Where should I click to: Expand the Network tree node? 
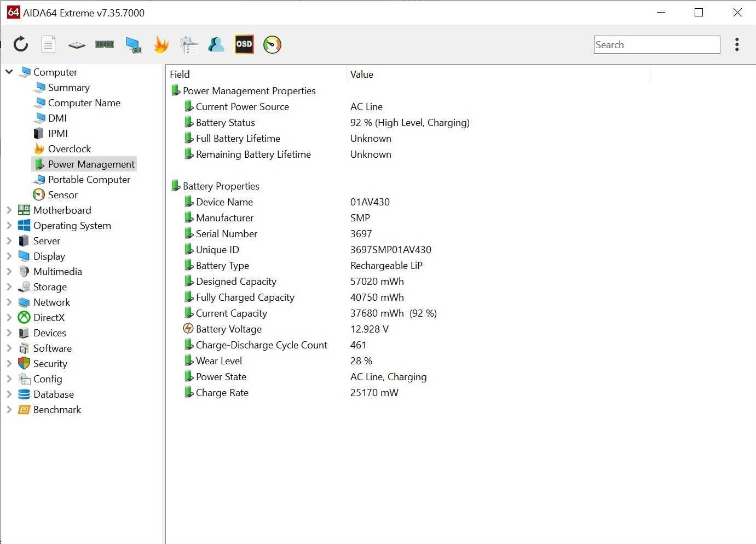click(9, 302)
